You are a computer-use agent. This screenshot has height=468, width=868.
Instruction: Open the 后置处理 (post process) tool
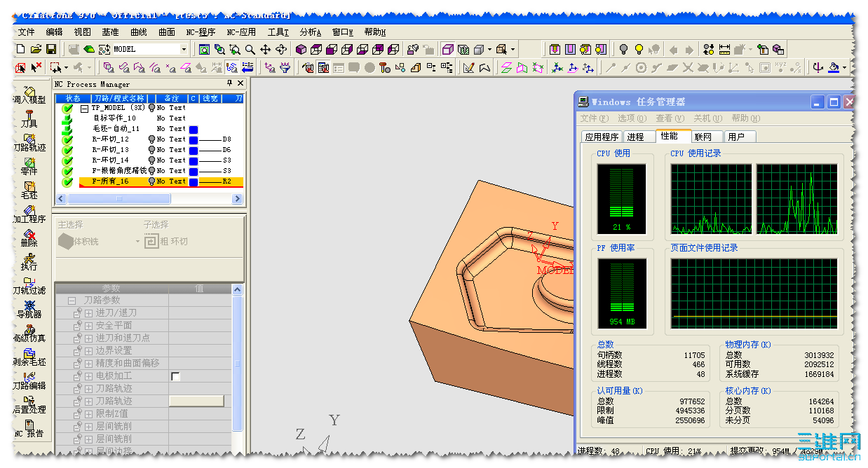click(29, 405)
